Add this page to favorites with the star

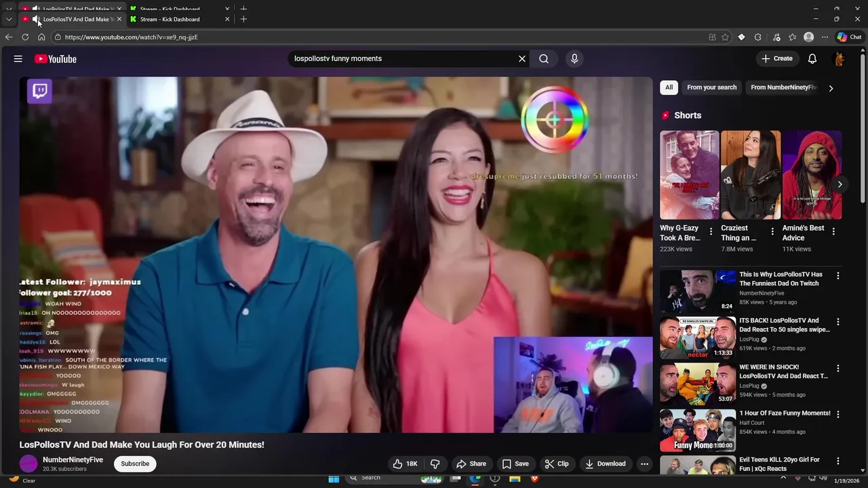[x=725, y=37]
